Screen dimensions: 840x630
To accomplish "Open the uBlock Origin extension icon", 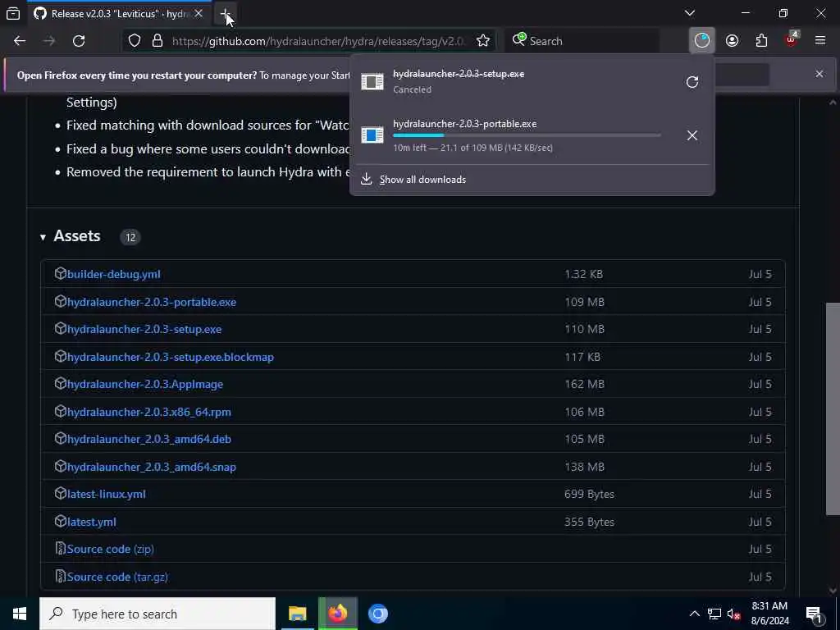I will pos(792,41).
